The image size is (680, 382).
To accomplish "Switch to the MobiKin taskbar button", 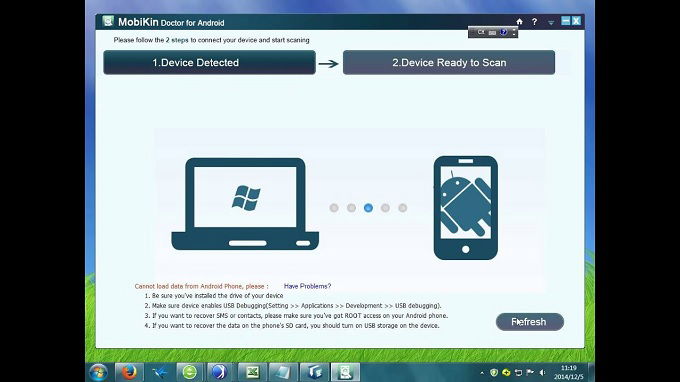I will tap(346, 372).
